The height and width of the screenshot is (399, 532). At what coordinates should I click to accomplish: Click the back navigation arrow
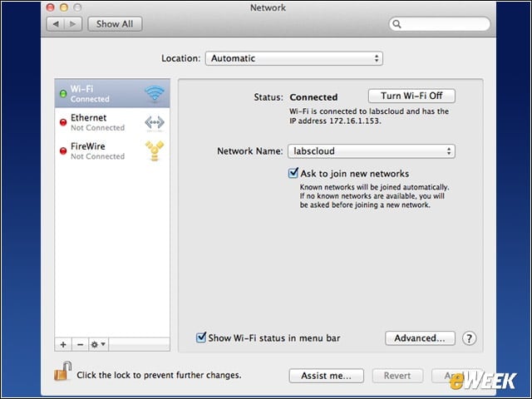56,24
